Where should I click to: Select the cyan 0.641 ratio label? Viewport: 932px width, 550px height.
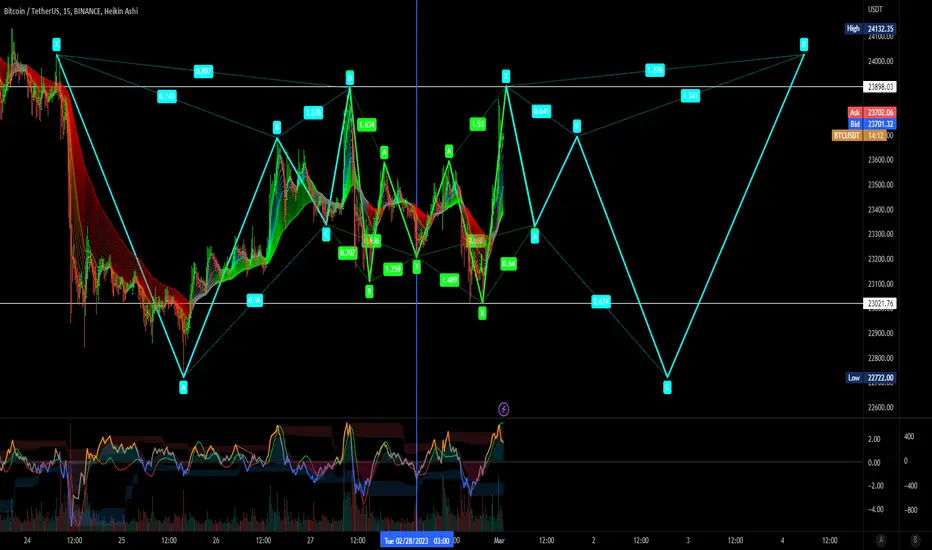click(x=541, y=111)
